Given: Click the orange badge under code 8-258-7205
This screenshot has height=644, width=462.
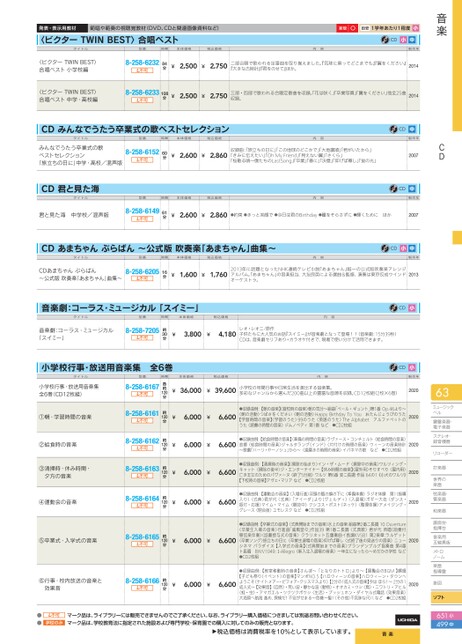Looking at the screenshot, I should (x=142, y=338).
